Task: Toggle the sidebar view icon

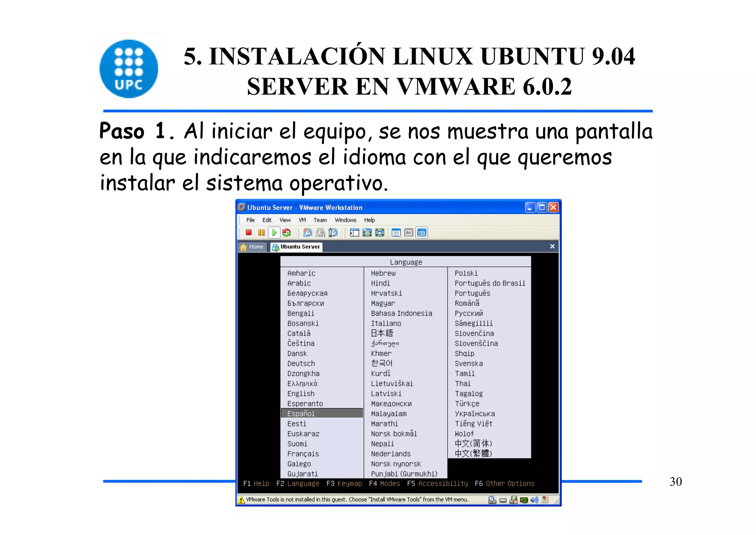Action: point(354,232)
